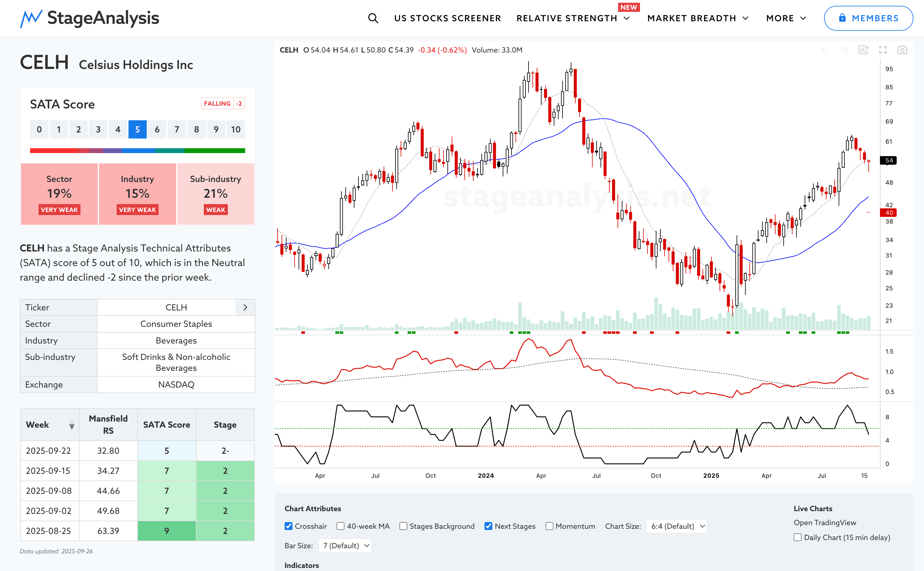Image resolution: width=924 pixels, height=571 pixels.
Task: Expand the MARKET BREADTH menu
Action: [x=698, y=18]
